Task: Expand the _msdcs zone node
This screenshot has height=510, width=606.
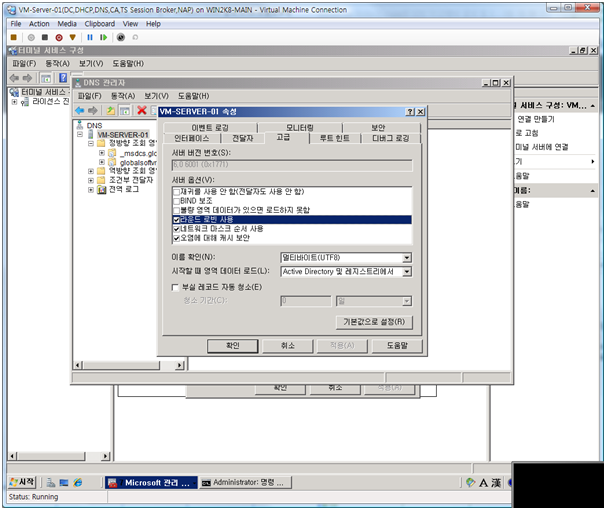Action: [x=102, y=153]
